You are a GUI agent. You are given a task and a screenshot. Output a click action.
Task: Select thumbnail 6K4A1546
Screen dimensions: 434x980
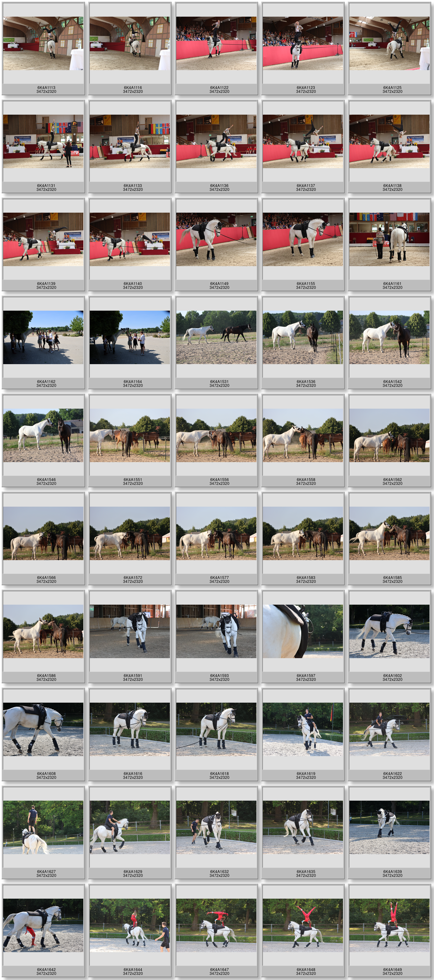click(x=43, y=436)
